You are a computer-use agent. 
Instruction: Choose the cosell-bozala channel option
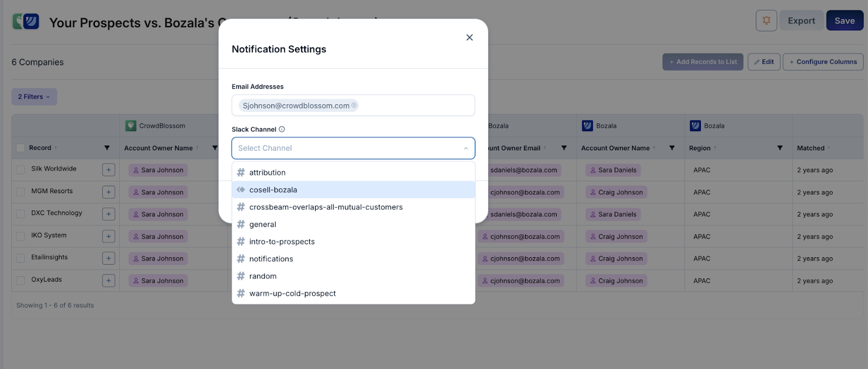pos(273,190)
